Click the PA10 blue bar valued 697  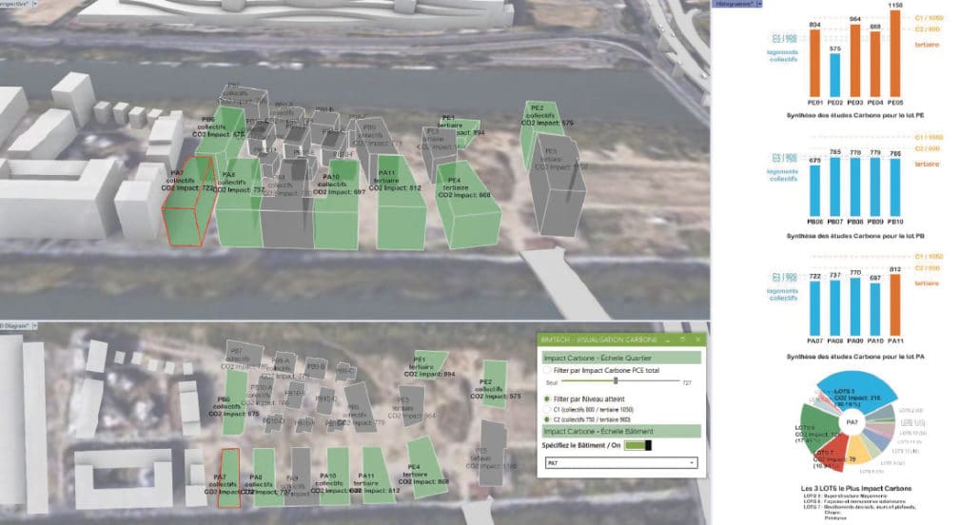875,309
